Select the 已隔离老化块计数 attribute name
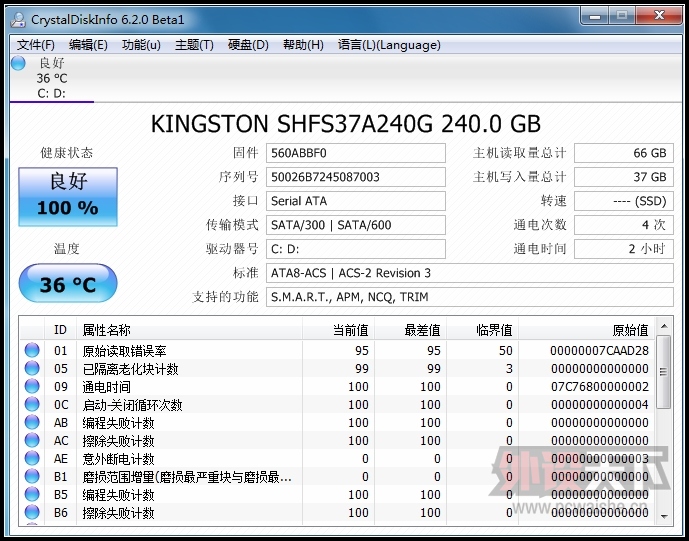The image size is (689, 541). [x=131, y=369]
